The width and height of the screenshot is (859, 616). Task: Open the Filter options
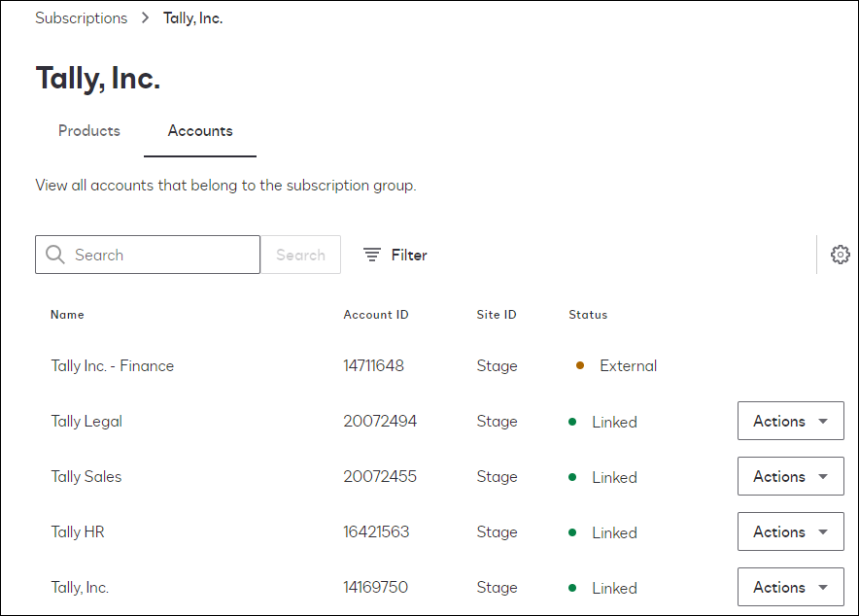[394, 255]
